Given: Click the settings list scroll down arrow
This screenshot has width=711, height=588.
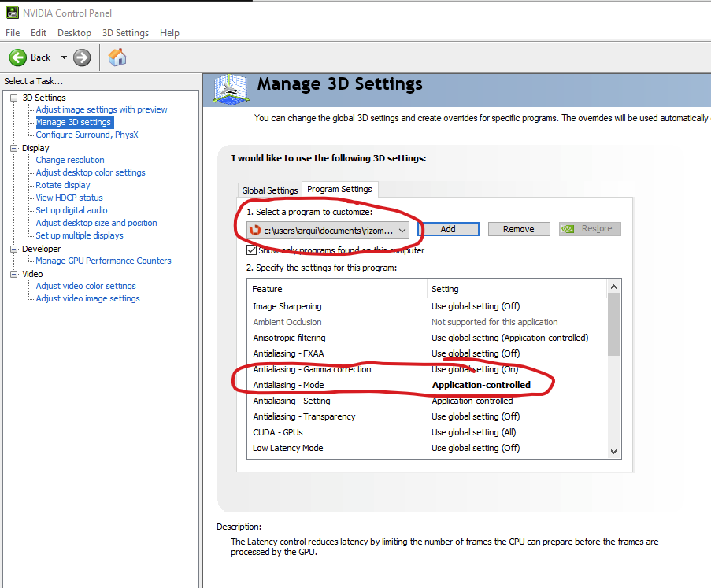Looking at the screenshot, I should pos(614,452).
